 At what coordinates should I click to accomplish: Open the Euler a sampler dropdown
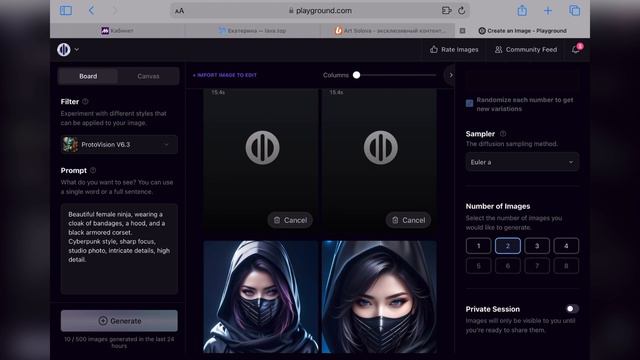pyautogui.click(x=522, y=162)
